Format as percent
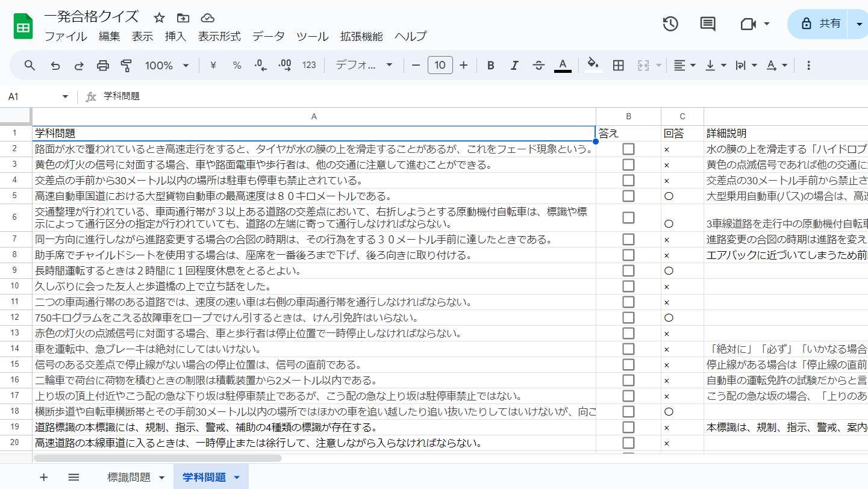Viewport: 868px width, 489px height. coord(237,65)
